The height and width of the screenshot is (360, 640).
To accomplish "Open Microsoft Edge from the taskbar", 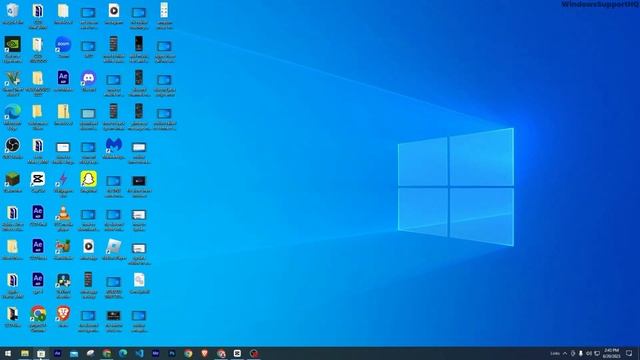I will (x=123, y=353).
